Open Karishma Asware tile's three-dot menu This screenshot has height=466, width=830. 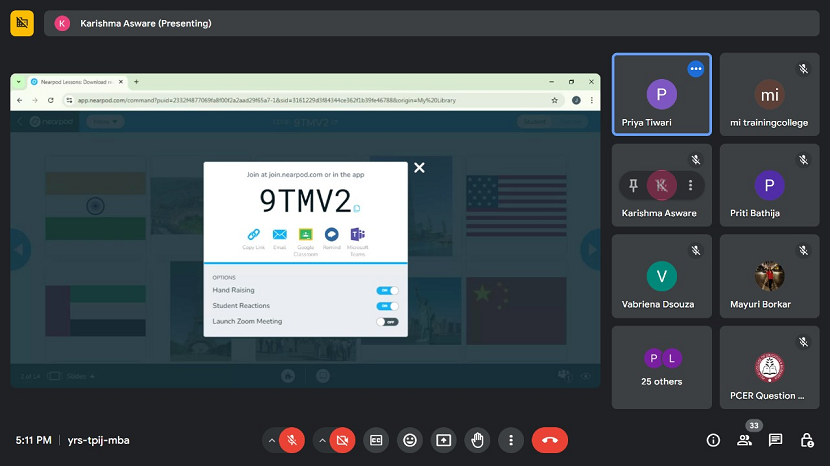point(690,185)
